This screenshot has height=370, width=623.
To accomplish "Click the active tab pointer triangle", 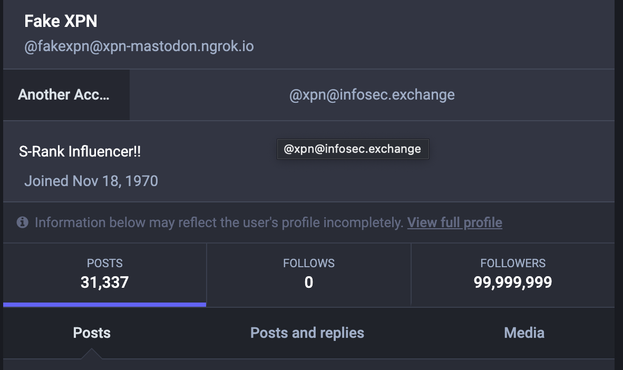I will [x=91, y=354].
